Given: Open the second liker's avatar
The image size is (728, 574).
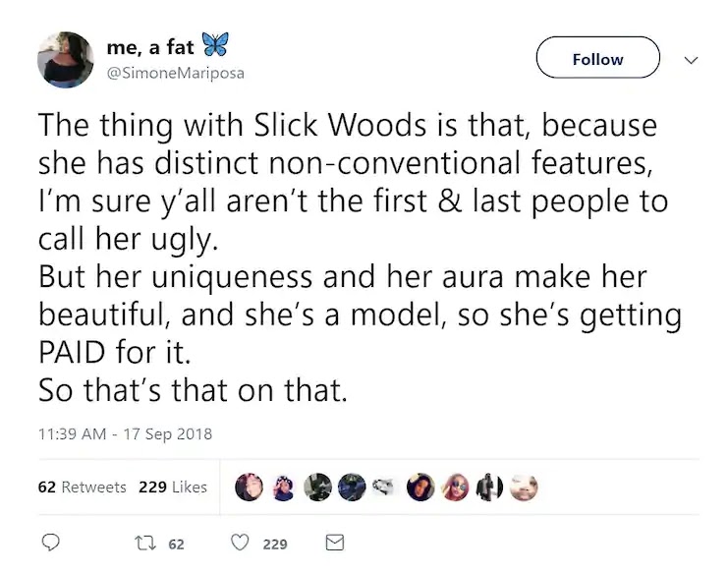Looking at the screenshot, I should click(283, 488).
